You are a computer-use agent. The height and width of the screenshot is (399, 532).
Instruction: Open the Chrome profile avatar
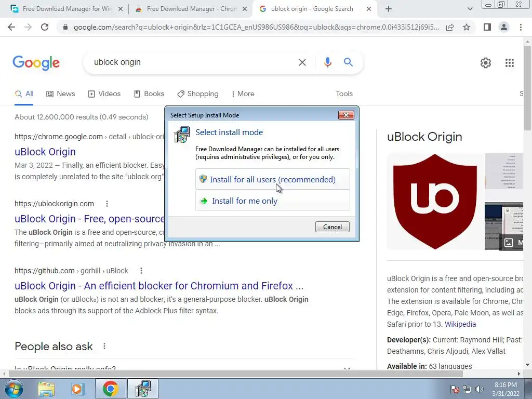click(x=504, y=27)
